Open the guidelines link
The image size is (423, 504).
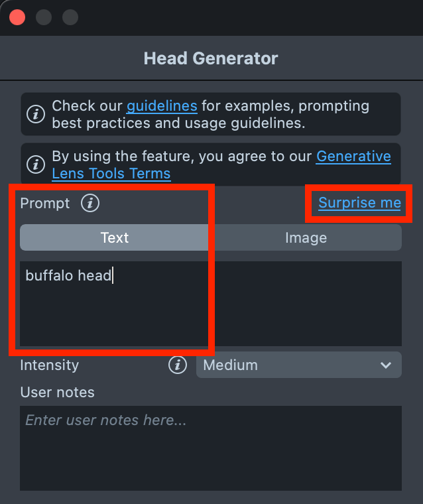(162, 105)
